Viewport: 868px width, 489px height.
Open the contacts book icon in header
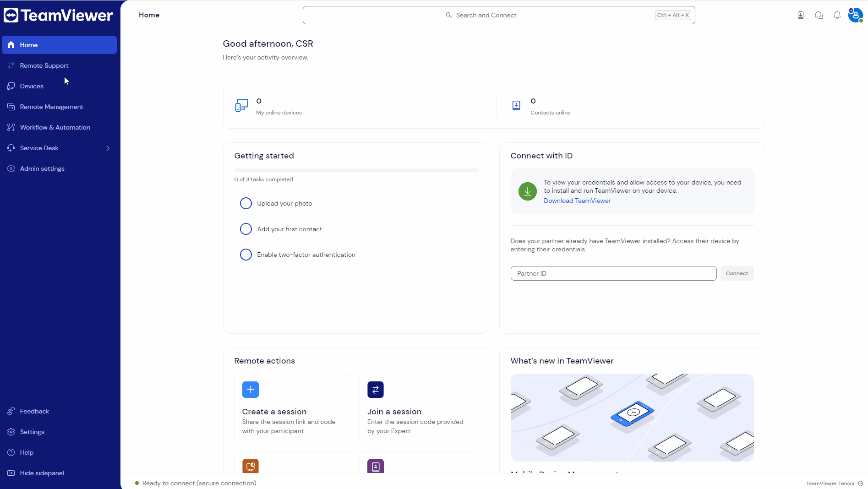[x=801, y=15]
